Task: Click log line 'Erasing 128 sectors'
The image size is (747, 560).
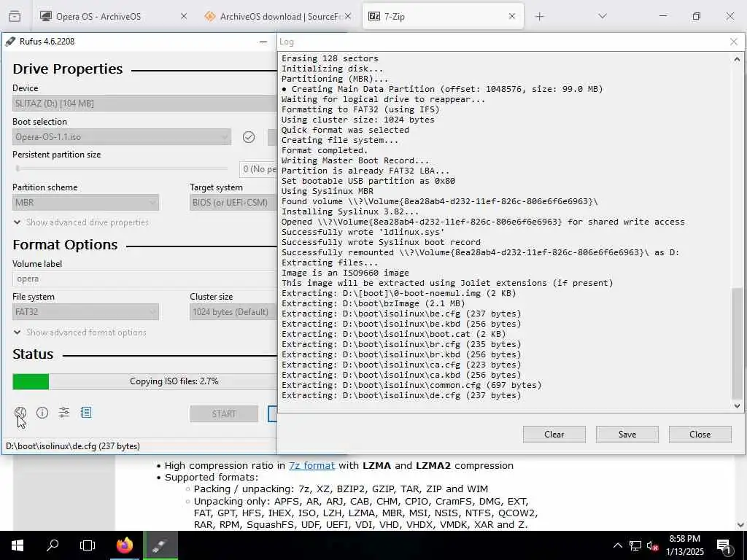Action: click(330, 58)
